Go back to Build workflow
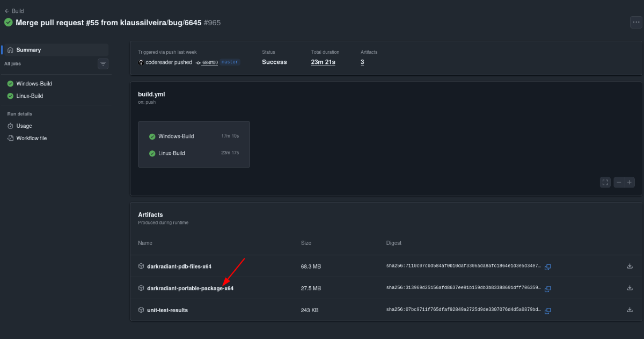644x339 pixels. point(14,11)
